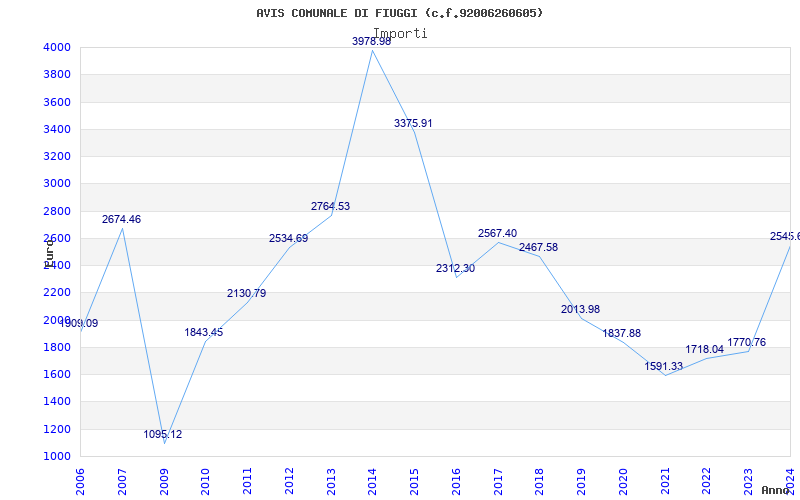Click the x-axis year 2023

(748, 482)
